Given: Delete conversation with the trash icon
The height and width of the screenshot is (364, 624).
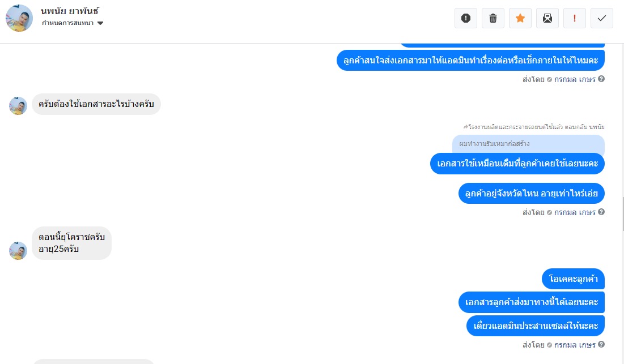Looking at the screenshot, I should click(x=493, y=18).
